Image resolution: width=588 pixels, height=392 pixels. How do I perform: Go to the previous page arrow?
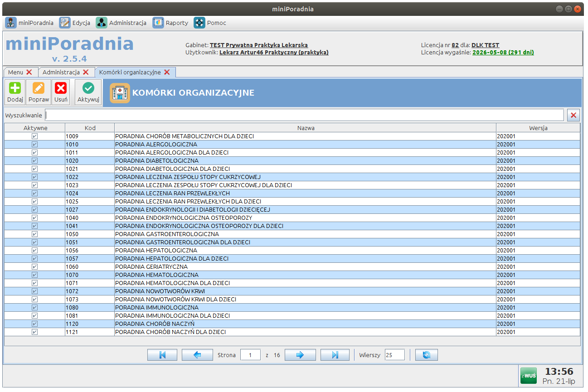click(x=197, y=355)
